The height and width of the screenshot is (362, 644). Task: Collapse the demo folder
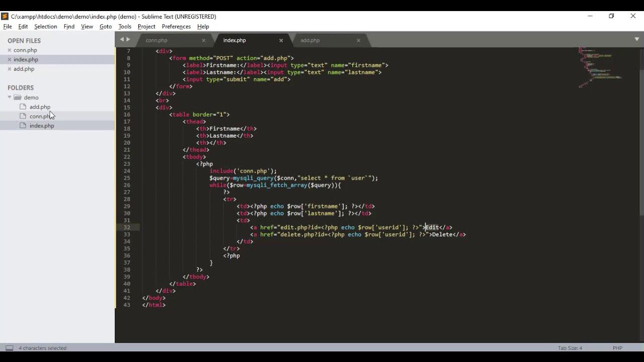[x=10, y=97]
